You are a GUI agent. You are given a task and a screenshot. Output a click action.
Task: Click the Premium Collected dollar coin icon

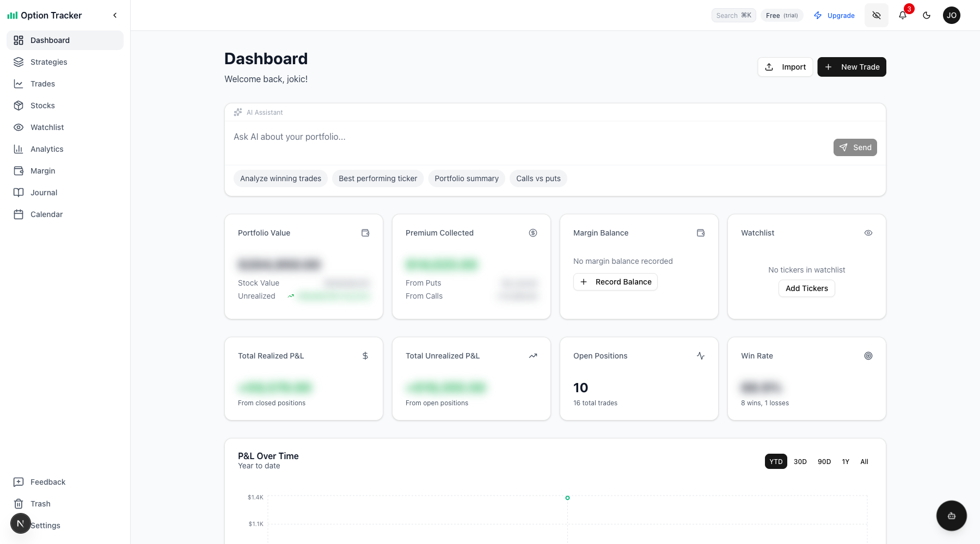click(533, 233)
